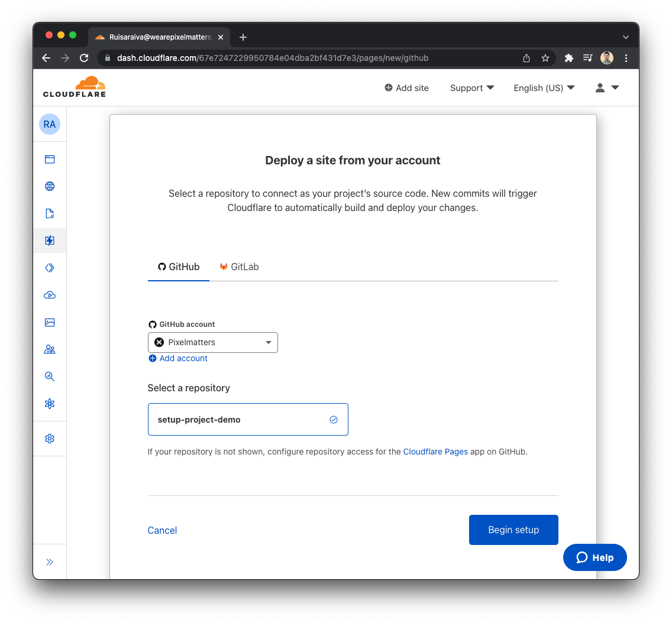The image size is (672, 623).
Task: Click the globe domain registration sidebar icon
Action: (x=50, y=186)
